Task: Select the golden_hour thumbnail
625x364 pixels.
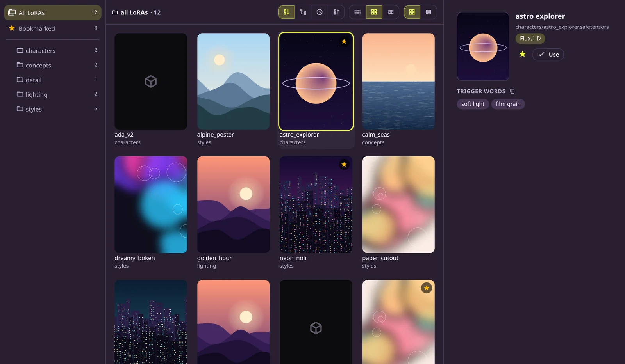Action: pos(233,204)
